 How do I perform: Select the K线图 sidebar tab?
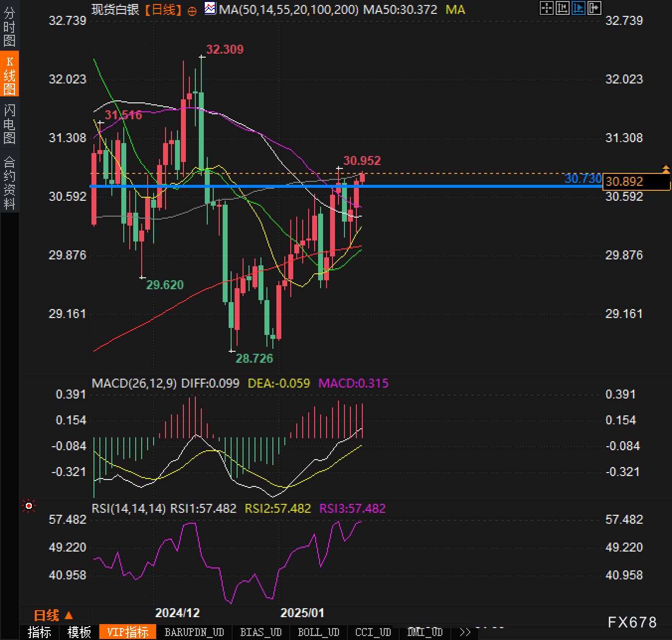(x=9, y=75)
